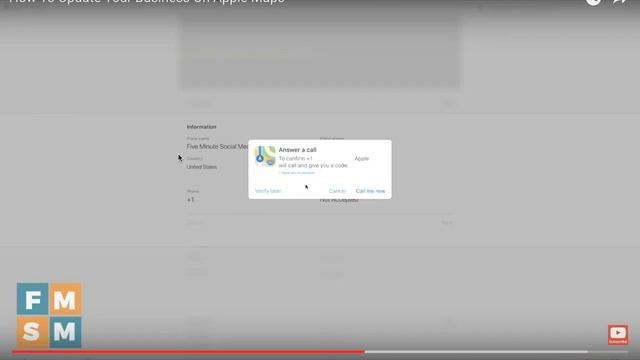Click the YouTube Subscribe badge
640x360 pixels.
(x=618, y=335)
